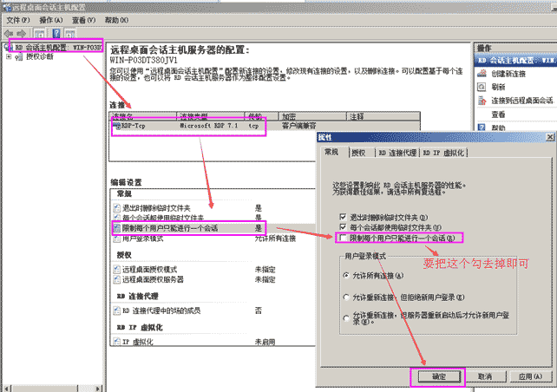557x392 pixels.
Task: Click 刷新 refresh icon in actions pane
Action: (482, 88)
